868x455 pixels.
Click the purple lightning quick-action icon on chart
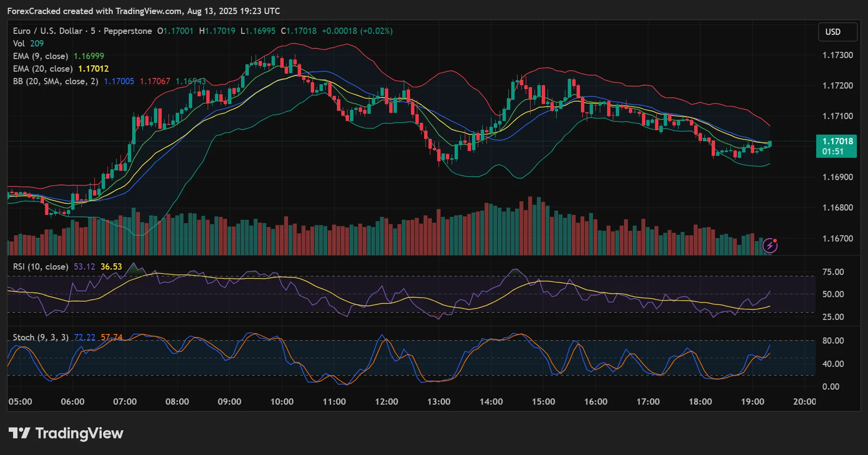click(771, 246)
